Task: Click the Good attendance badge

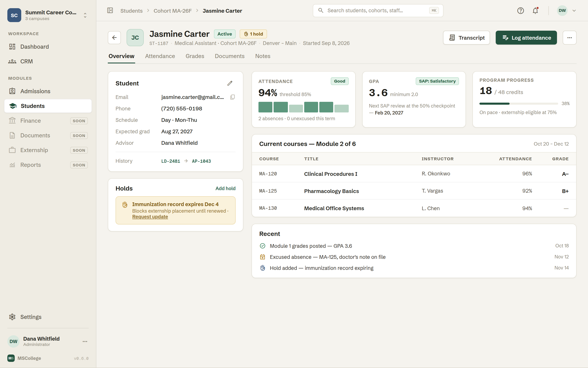Action: [x=340, y=81]
